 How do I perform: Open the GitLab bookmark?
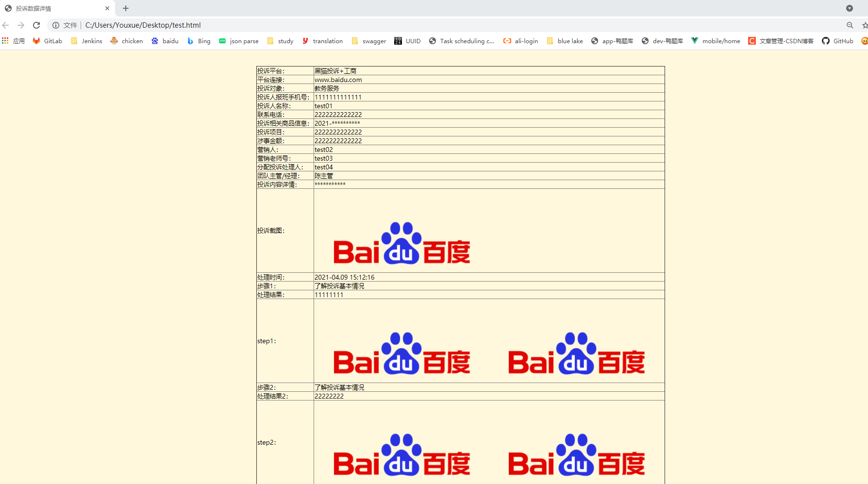pyautogui.click(x=48, y=41)
